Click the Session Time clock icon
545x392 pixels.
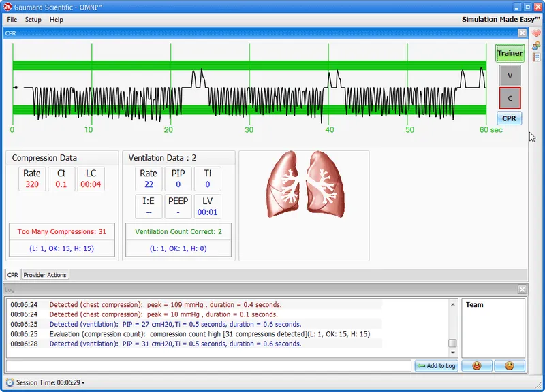[x=10, y=382]
